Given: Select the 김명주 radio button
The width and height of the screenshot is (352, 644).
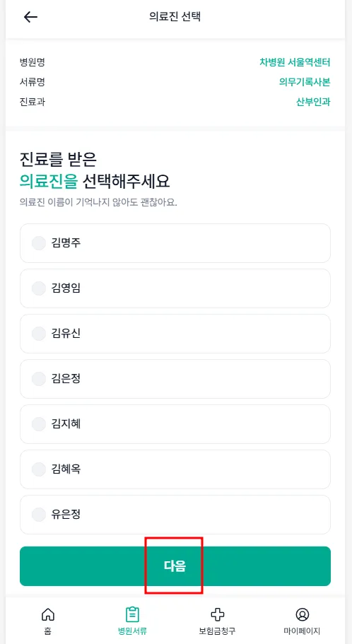Looking at the screenshot, I should click(39, 243).
